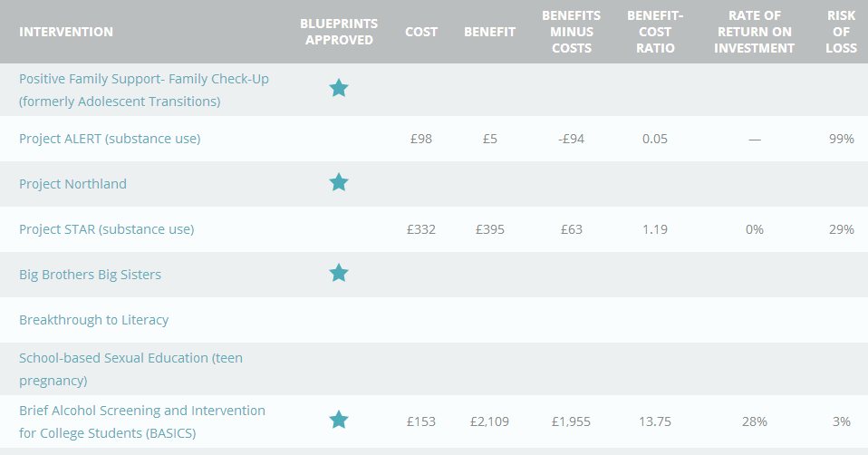
Task: Click the Blueprints star for Big Brothers Big Sisters
Action: click(339, 274)
